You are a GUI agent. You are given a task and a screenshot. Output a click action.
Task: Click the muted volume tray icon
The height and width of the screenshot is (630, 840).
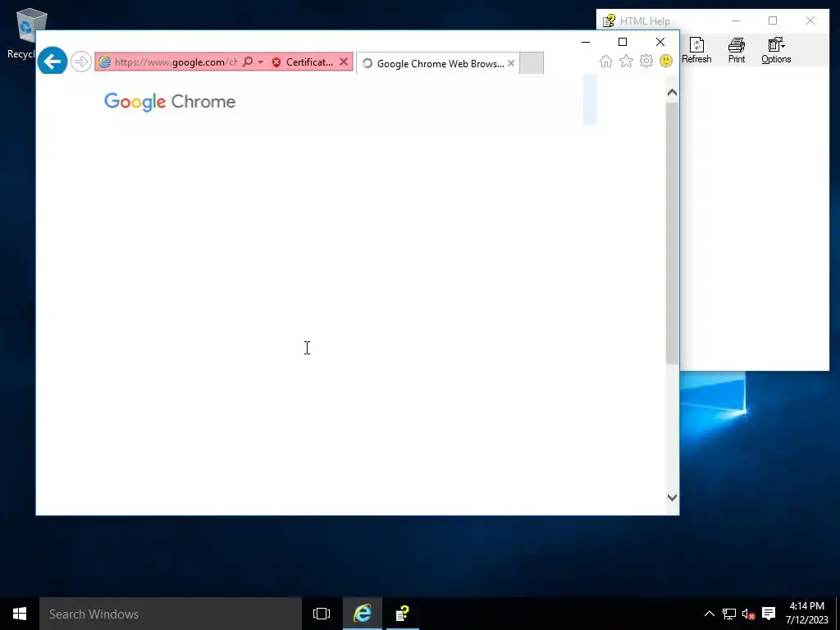pos(748,614)
